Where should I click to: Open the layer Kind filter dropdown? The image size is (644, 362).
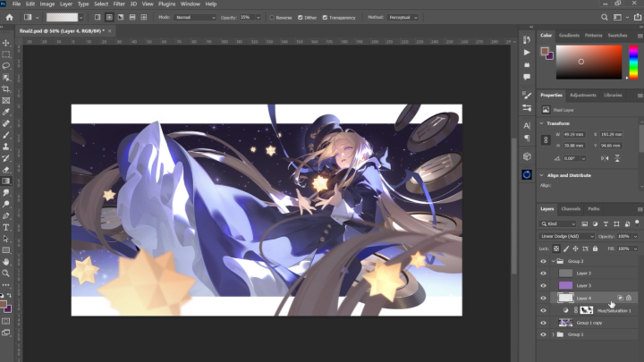pyautogui.click(x=558, y=223)
